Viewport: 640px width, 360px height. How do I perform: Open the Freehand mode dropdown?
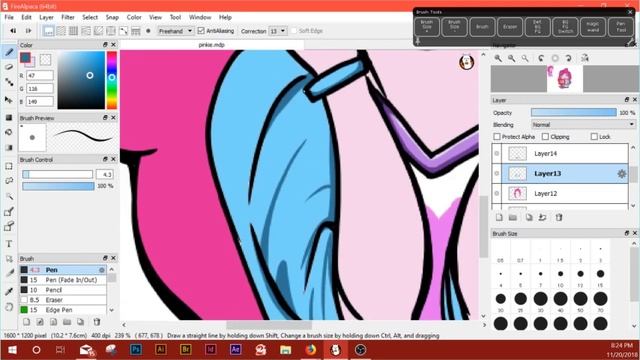pos(175,31)
